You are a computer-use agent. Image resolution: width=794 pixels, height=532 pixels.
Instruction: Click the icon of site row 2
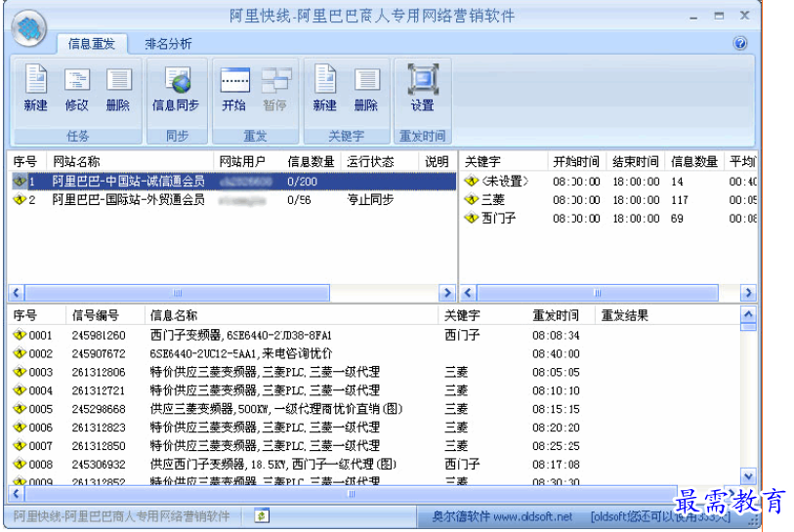click(20, 199)
